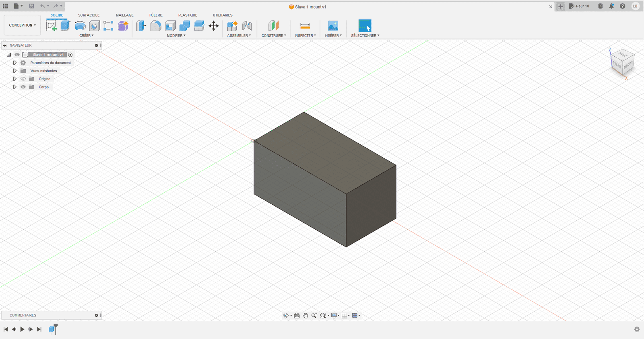This screenshot has height=339, width=644.
Task: Open job status clock icon
Action: point(600,6)
